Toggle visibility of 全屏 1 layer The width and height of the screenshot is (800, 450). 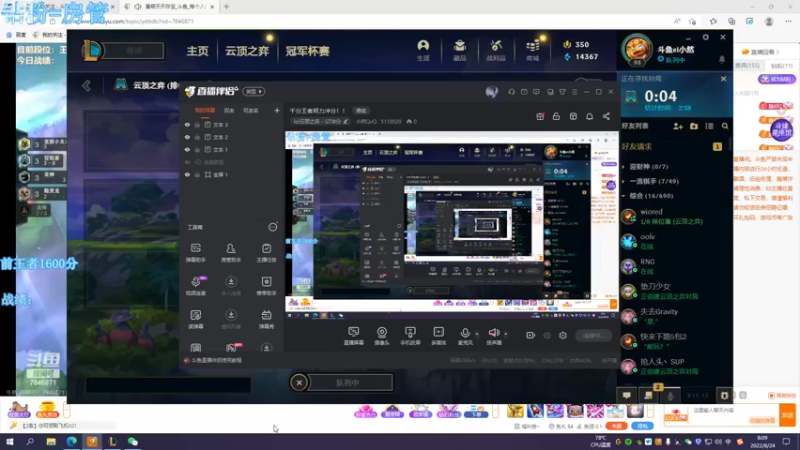pyautogui.click(x=187, y=174)
